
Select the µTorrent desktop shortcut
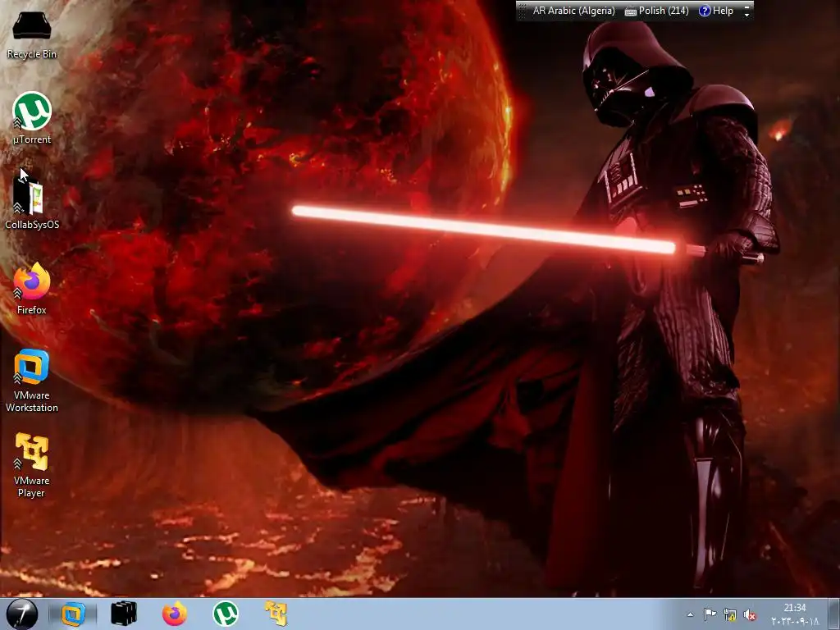coord(32,118)
